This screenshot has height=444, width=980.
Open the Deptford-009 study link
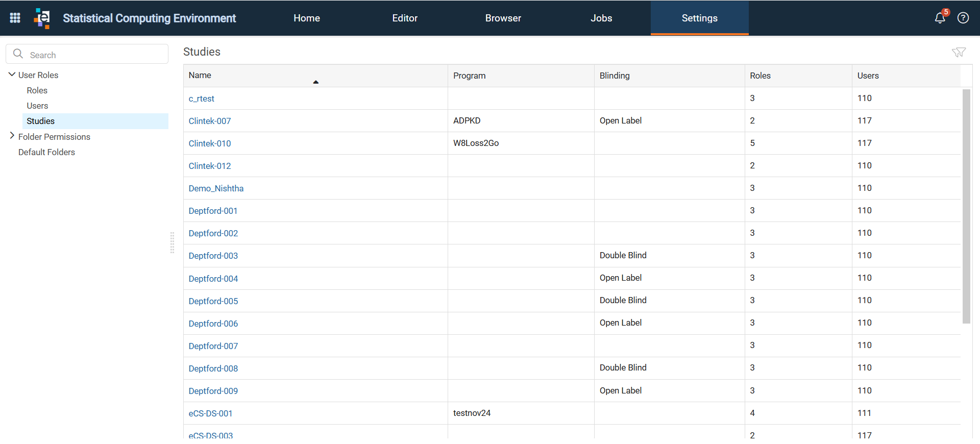coord(213,391)
